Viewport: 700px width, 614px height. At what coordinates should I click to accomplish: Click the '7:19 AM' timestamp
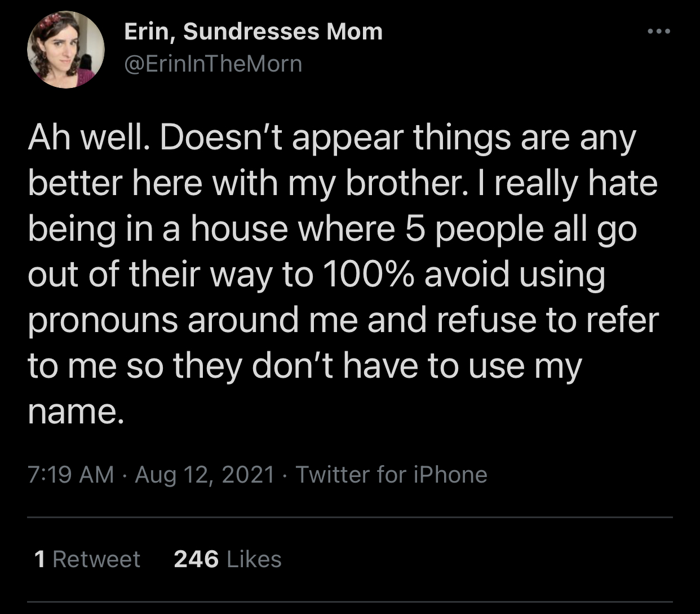click(71, 474)
